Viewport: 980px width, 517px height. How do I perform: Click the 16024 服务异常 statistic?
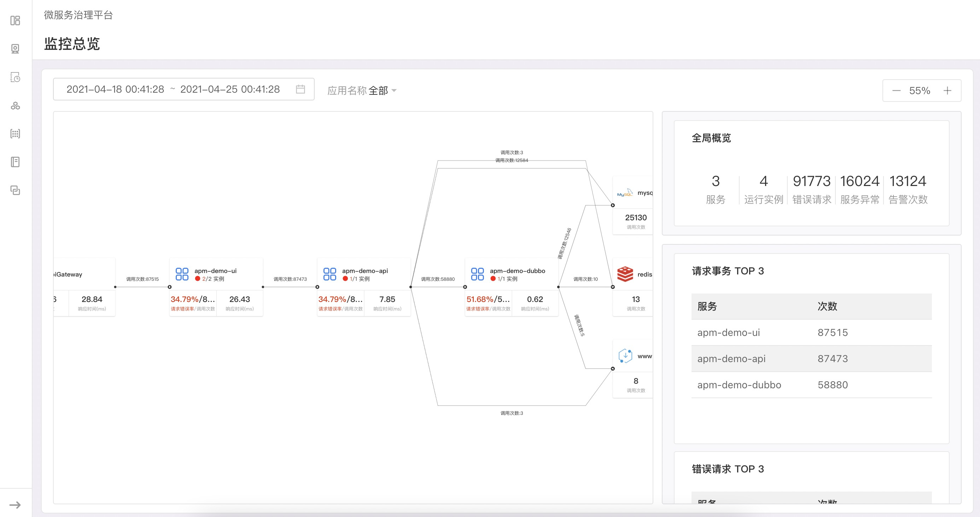(x=860, y=189)
